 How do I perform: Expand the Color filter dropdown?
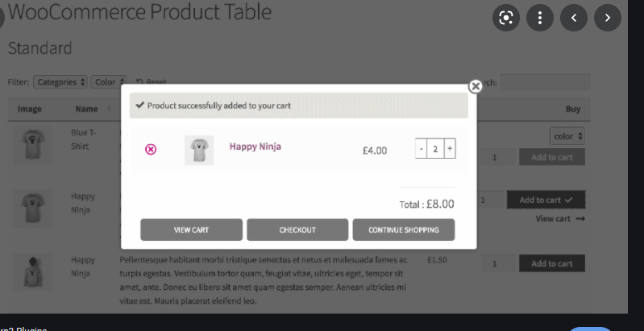[110, 82]
